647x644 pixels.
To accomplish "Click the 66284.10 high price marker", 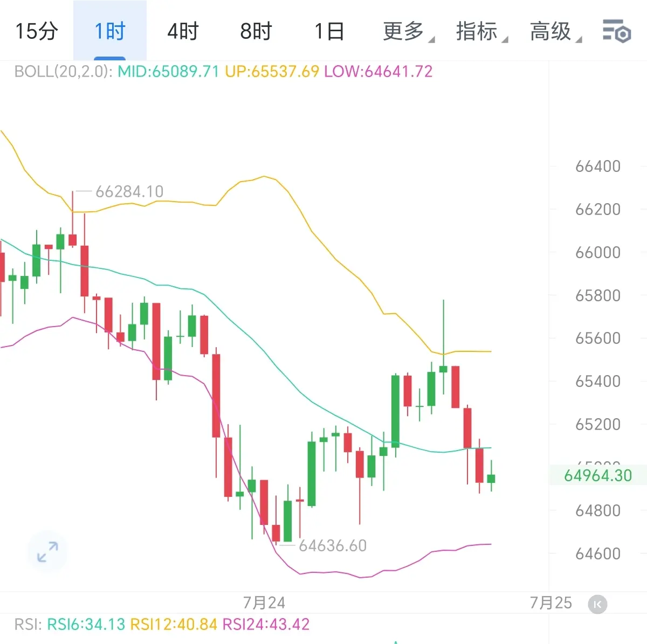I will (x=129, y=191).
